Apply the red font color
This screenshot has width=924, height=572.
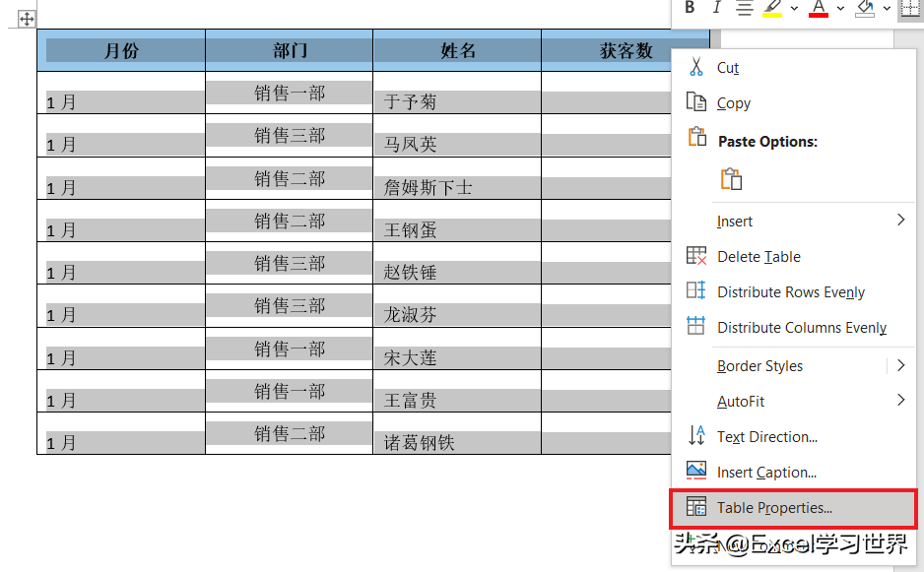tap(819, 8)
